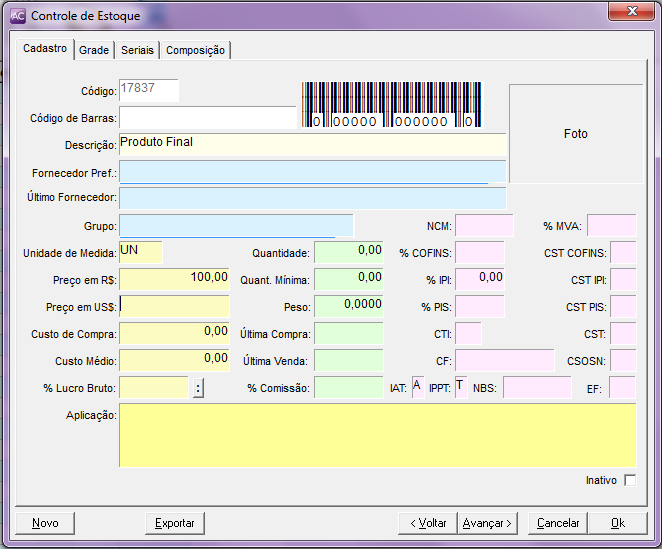Click Avançar to go to next record
Image resolution: width=662 pixels, height=549 pixels.
(x=487, y=523)
